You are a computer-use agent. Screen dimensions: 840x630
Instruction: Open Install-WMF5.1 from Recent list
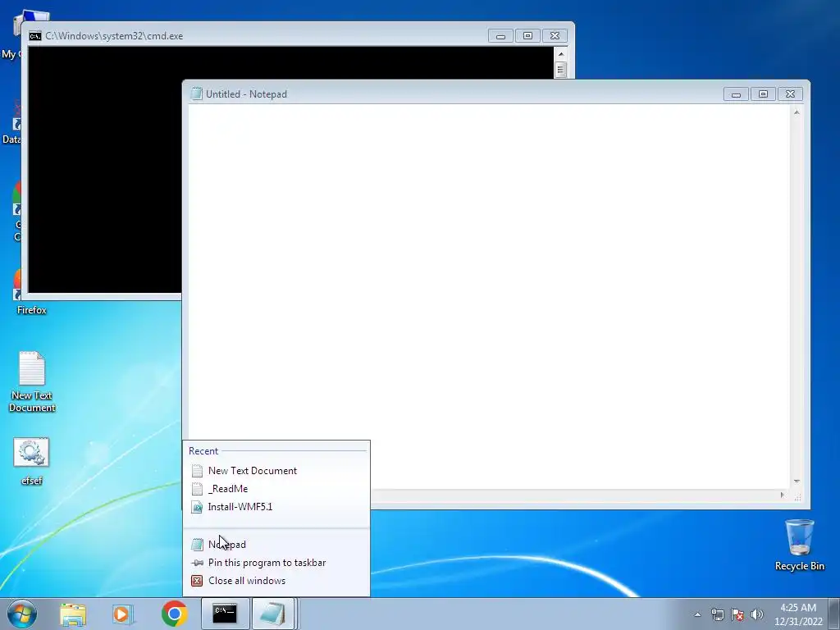point(276,507)
